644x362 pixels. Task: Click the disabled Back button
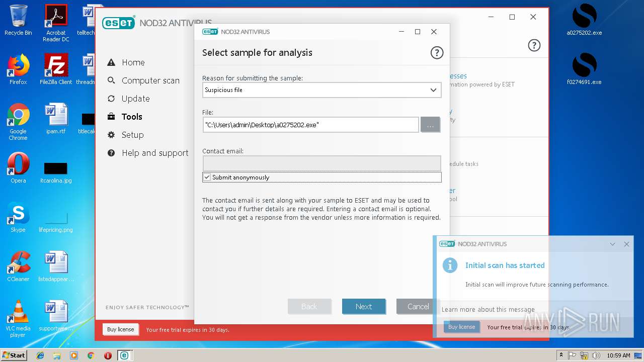point(309,306)
